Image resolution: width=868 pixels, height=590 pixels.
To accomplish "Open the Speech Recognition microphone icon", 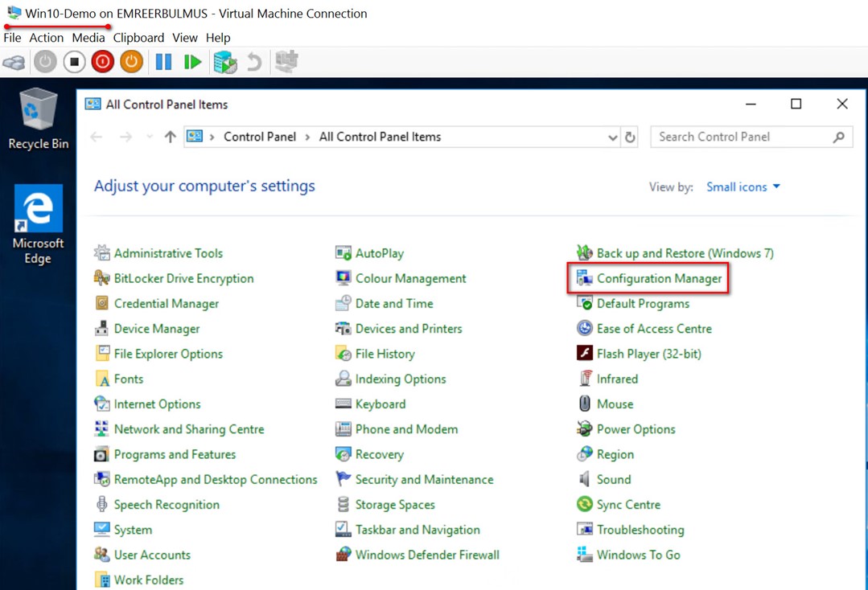I will click(x=102, y=504).
